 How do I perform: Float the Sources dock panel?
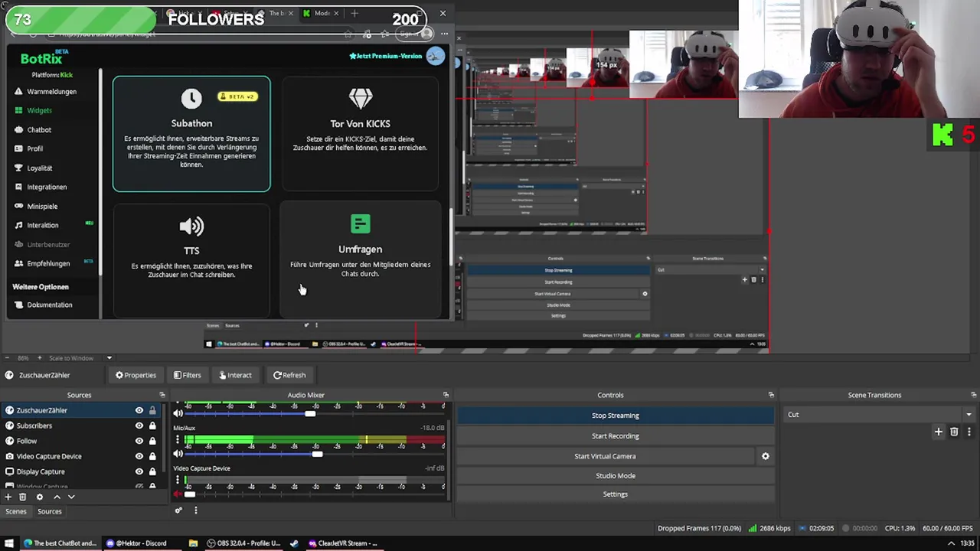(x=162, y=395)
